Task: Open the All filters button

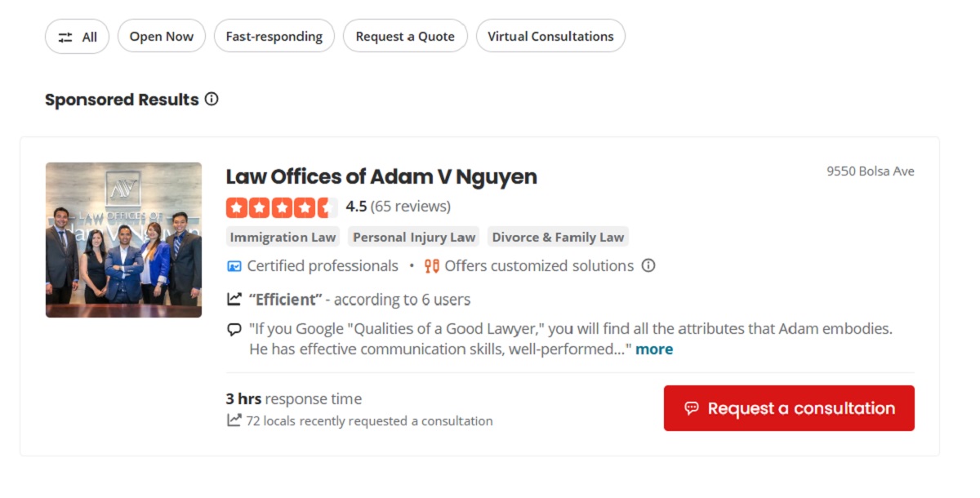Action: [77, 37]
